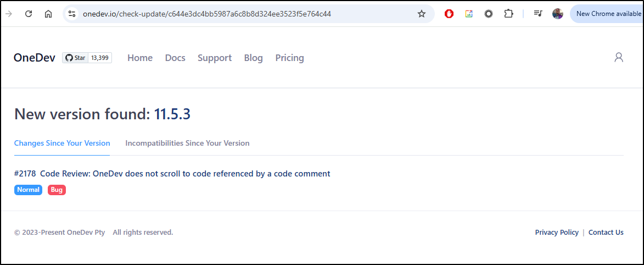Bookmark this page with the star icon

point(422,14)
